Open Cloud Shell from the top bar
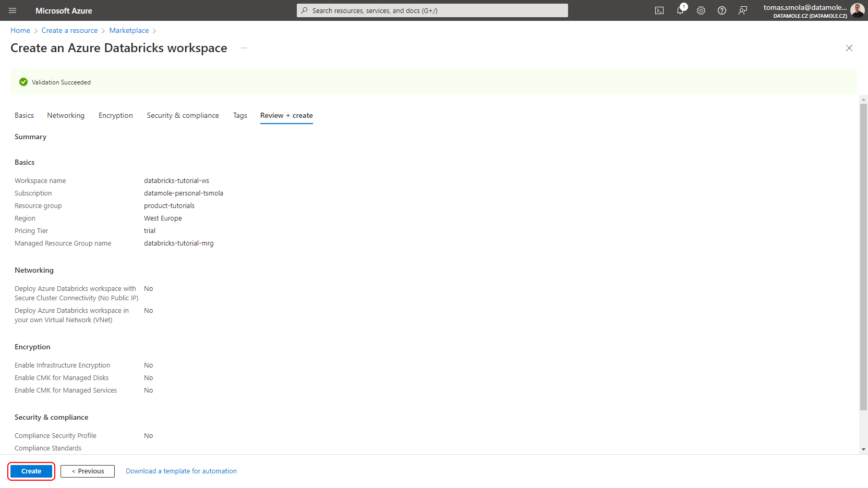 tap(659, 10)
